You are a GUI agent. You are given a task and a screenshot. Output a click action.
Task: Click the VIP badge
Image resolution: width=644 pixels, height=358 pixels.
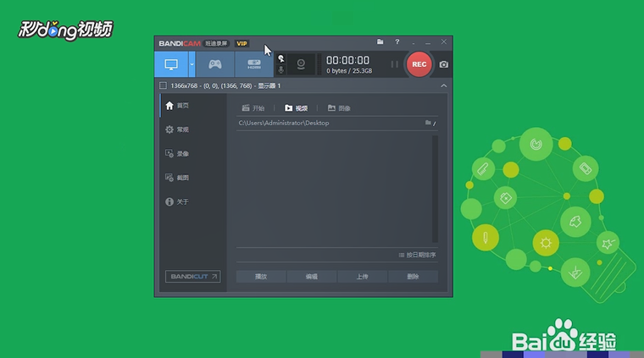[x=241, y=43]
